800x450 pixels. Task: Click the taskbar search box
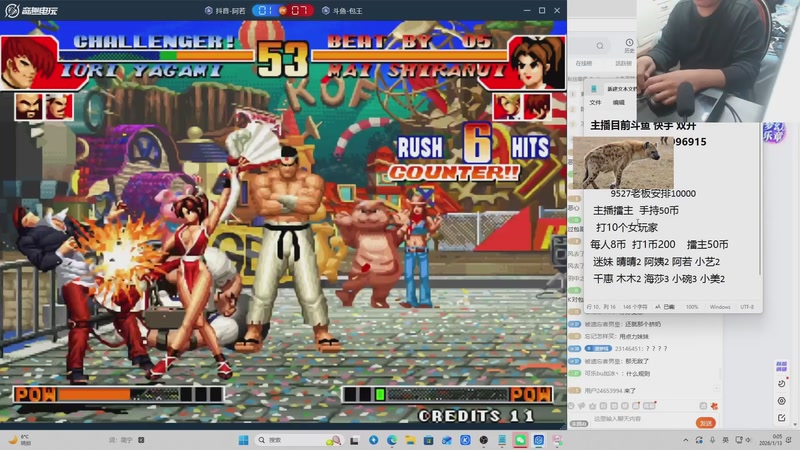click(x=298, y=440)
